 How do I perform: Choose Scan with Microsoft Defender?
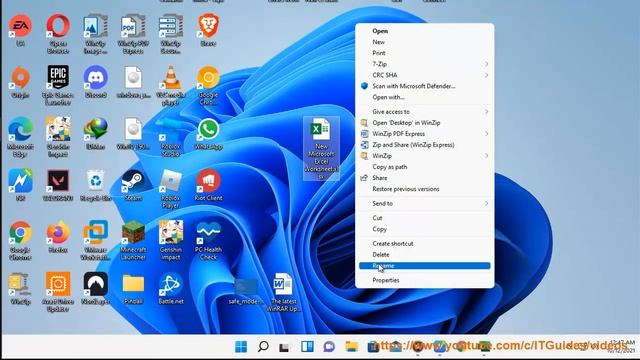click(x=424, y=86)
